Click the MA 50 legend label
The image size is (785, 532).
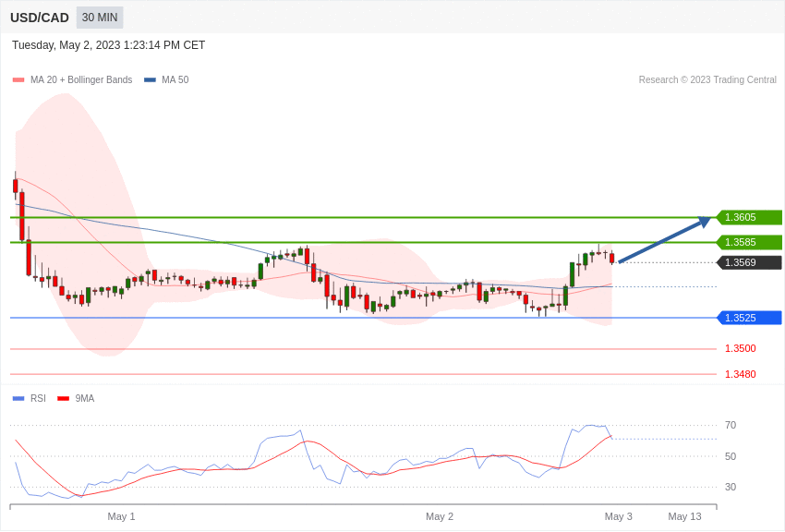click(175, 79)
